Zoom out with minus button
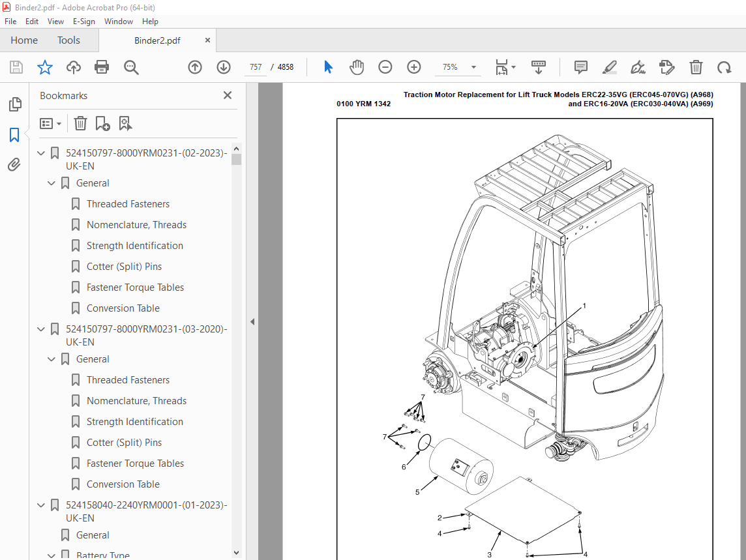Screen dimensions: 746x560 click(x=385, y=67)
